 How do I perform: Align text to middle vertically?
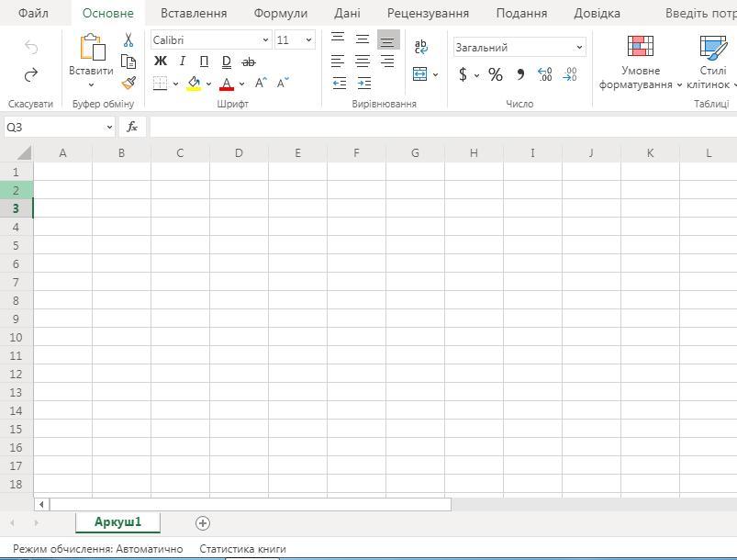(363, 39)
